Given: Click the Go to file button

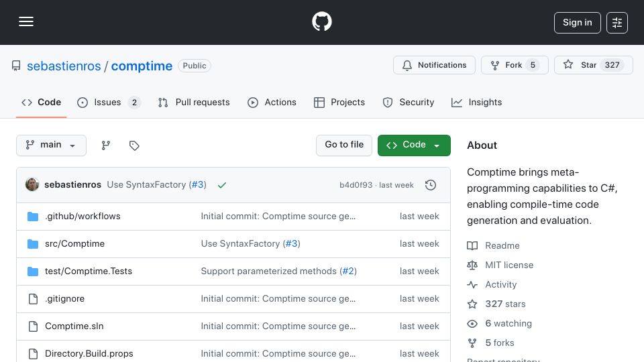Looking at the screenshot, I should click(344, 145).
